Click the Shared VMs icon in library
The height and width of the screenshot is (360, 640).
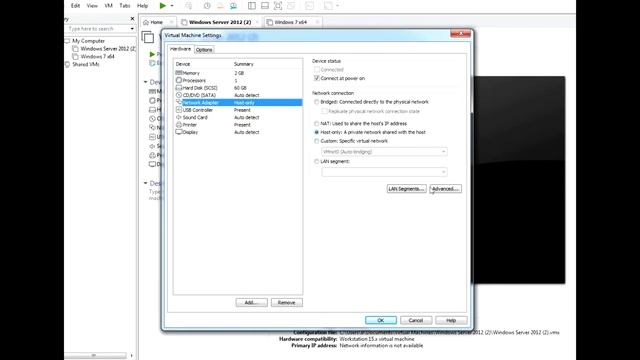pos(68,64)
